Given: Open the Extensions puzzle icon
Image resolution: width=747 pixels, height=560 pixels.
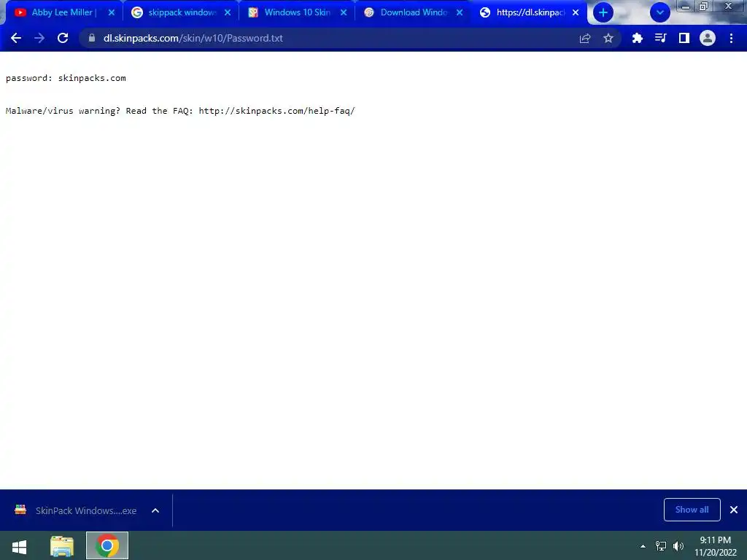Looking at the screenshot, I should pos(637,38).
